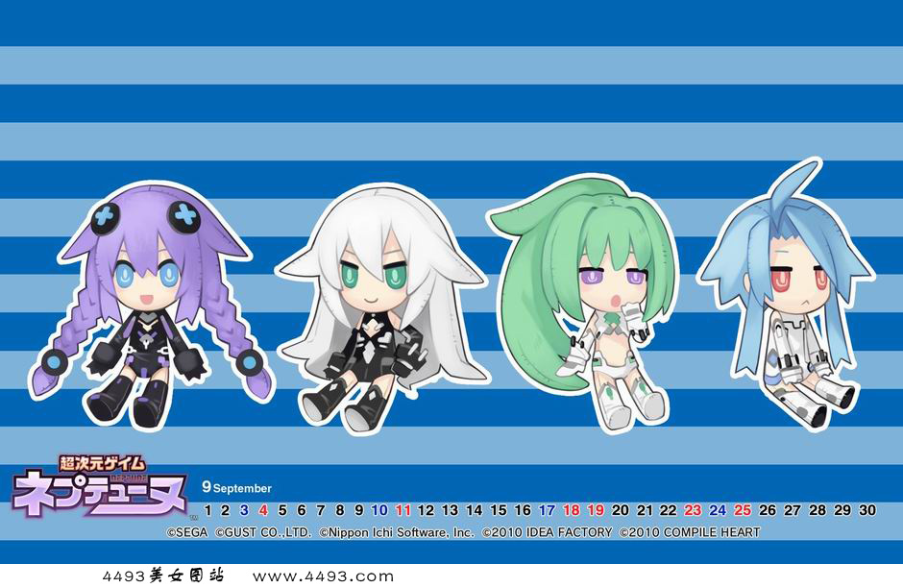Select red date 25 in the calendar
Viewport: 903px width, 588px height.
point(743,510)
